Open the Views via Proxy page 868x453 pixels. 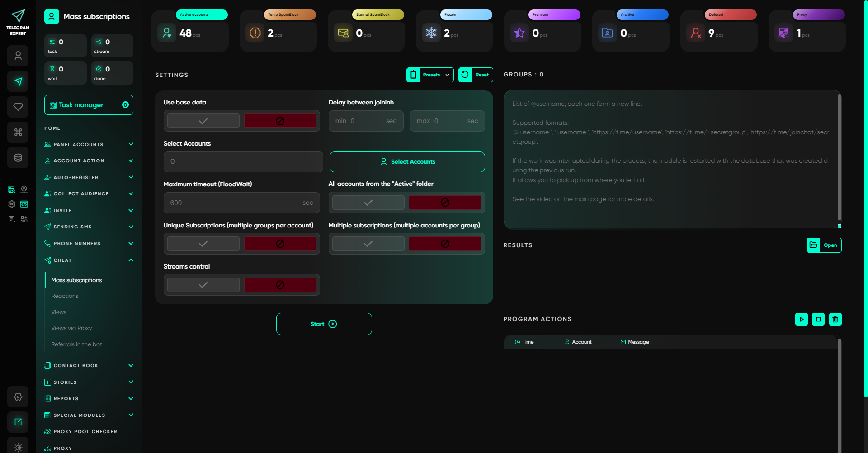pos(71,328)
